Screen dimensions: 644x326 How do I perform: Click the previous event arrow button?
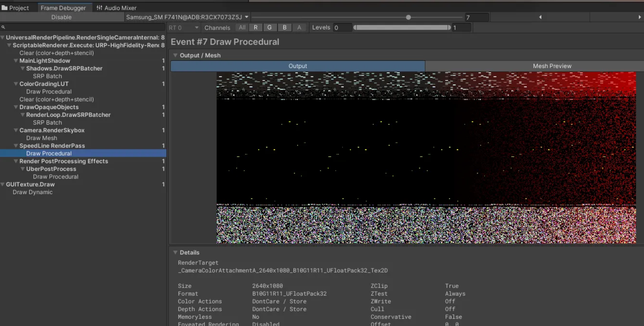tap(540, 17)
